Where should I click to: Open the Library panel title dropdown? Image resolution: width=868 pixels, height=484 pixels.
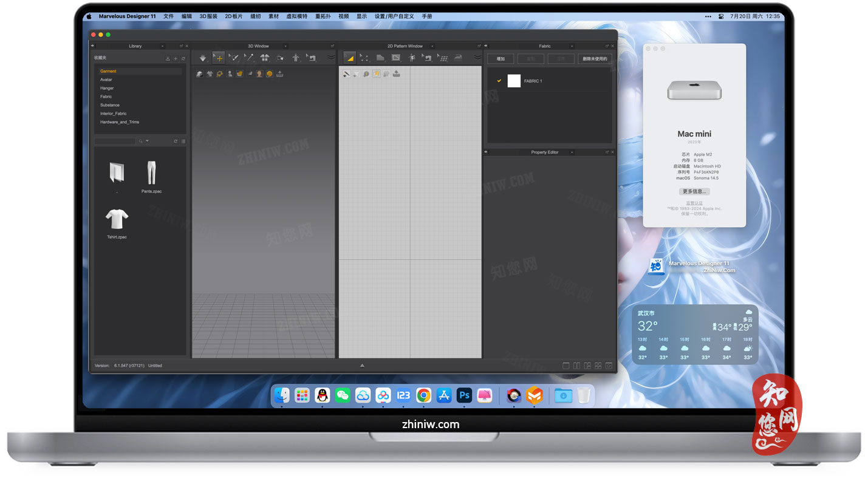tap(162, 46)
